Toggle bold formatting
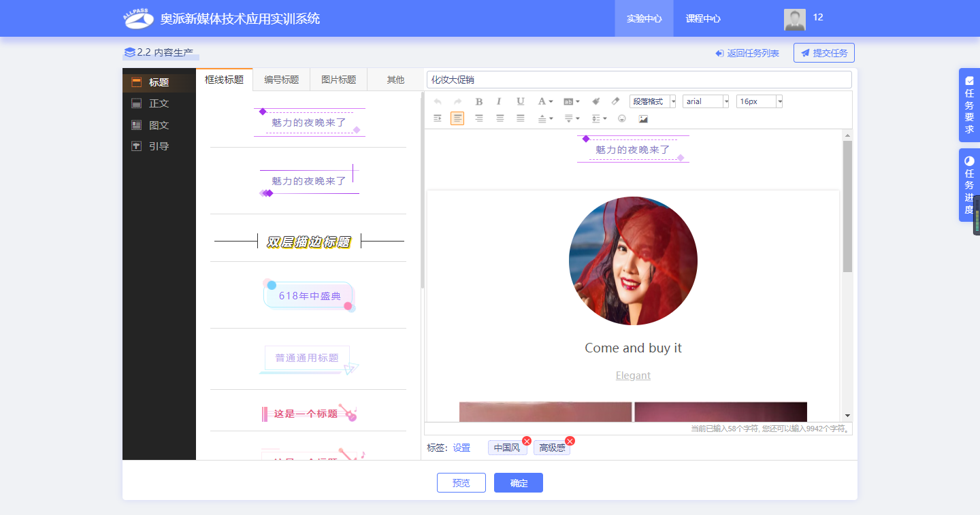Viewport: 980px width, 515px height. pyautogui.click(x=479, y=101)
